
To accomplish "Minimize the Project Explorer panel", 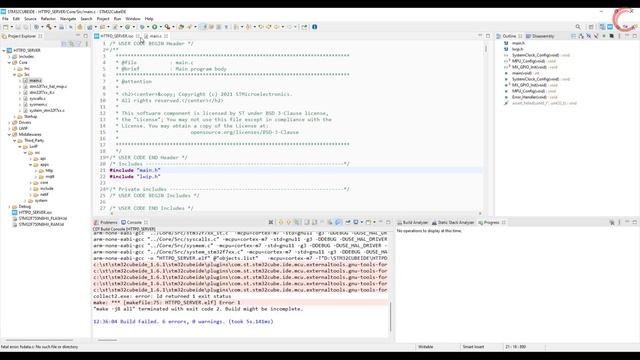I will pyautogui.click(x=78, y=36).
